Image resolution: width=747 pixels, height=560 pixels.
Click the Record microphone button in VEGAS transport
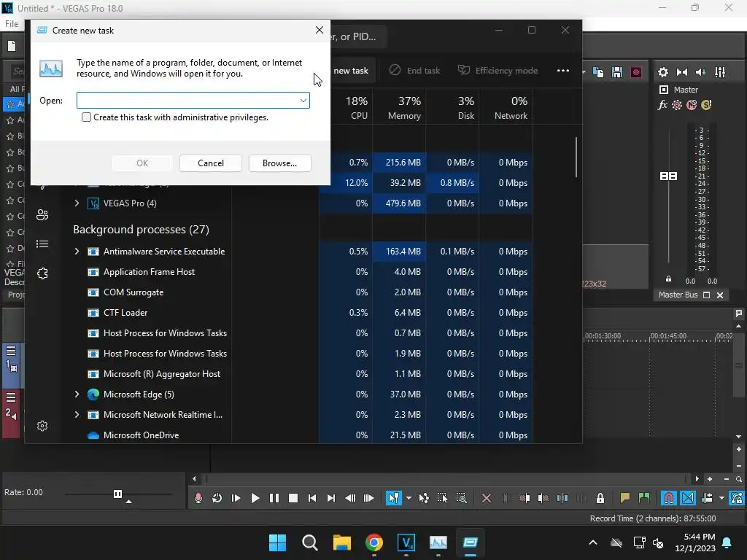pyautogui.click(x=198, y=498)
